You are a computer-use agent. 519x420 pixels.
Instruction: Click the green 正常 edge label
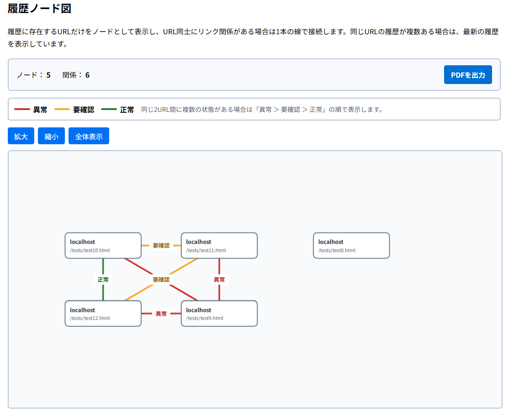[103, 279]
